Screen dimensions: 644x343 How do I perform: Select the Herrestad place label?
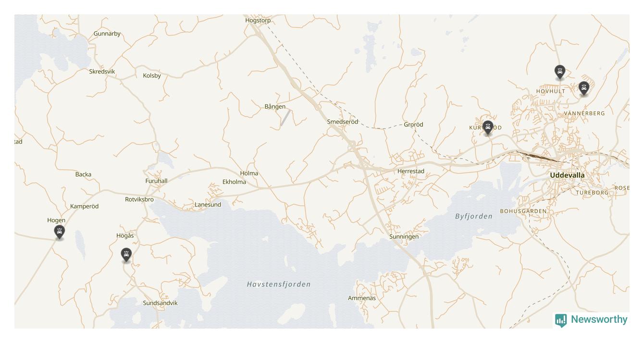(411, 171)
